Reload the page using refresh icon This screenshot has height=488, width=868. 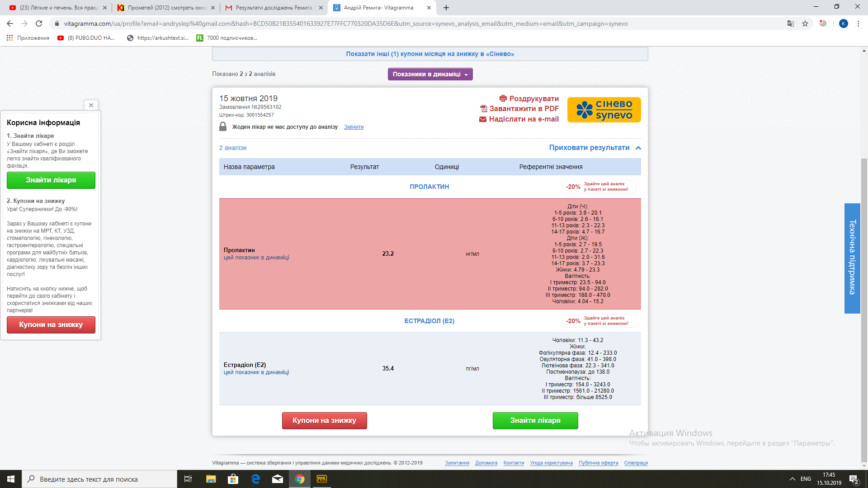coord(39,23)
